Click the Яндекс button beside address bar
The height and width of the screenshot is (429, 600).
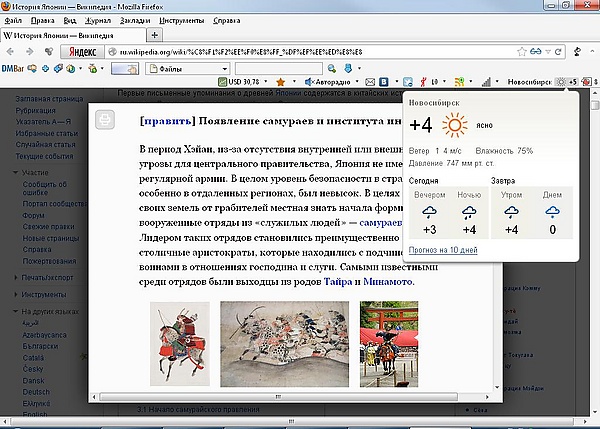[82, 52]
